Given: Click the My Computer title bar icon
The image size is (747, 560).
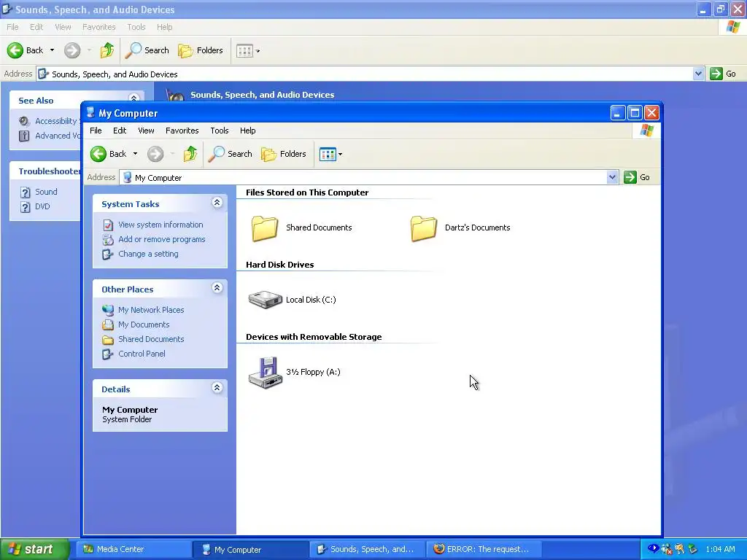Looking at the screenshot, I should pyautogui.click(x=90, y=113).
